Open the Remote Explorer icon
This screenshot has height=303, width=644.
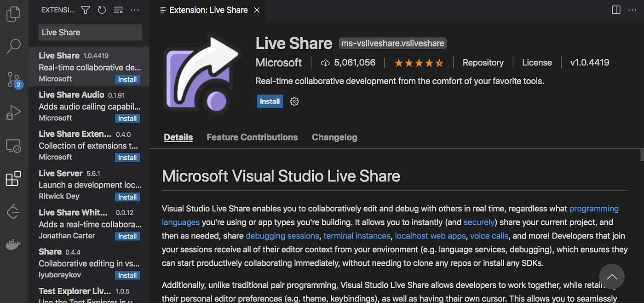coord(13,146)
